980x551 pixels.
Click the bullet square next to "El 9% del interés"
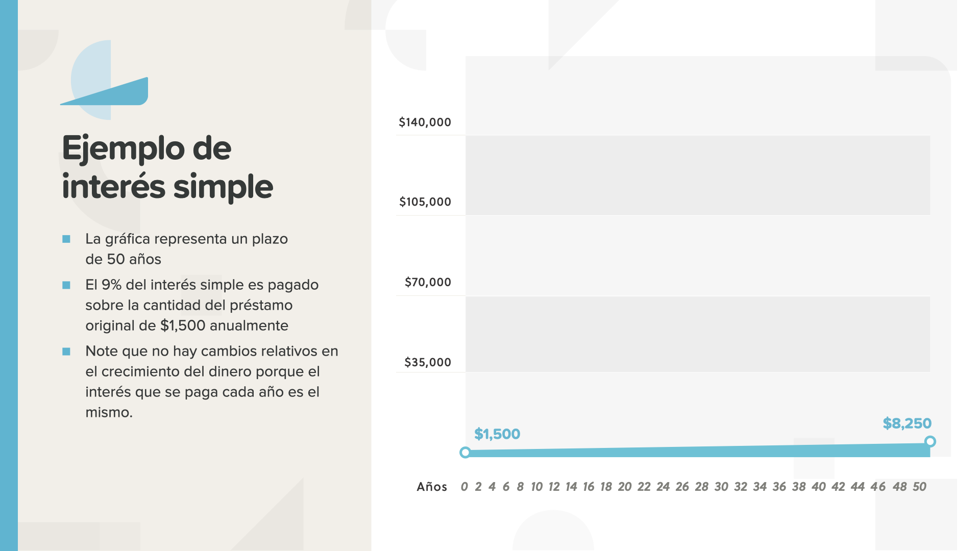click(66, 285)
